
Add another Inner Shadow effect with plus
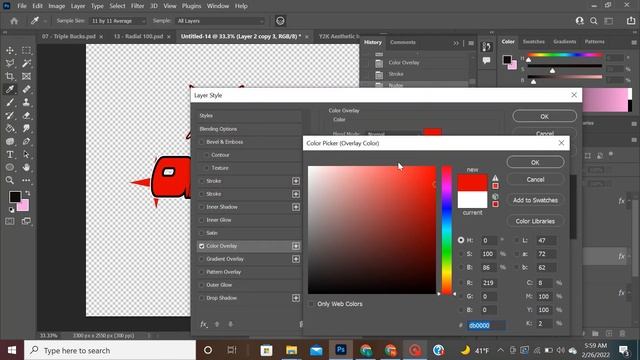coord(296,207)
